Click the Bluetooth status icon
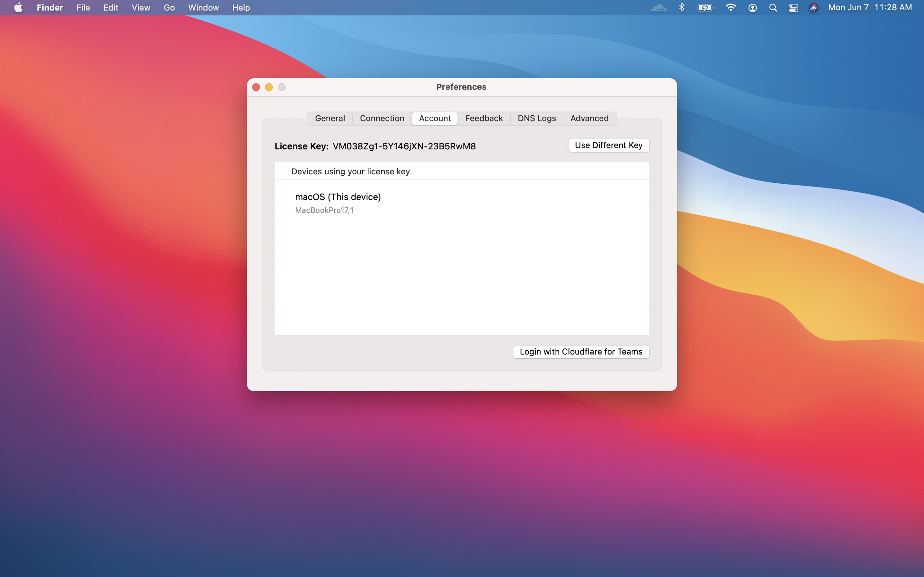Screen dimensions: 924x577 click(682, 8)
